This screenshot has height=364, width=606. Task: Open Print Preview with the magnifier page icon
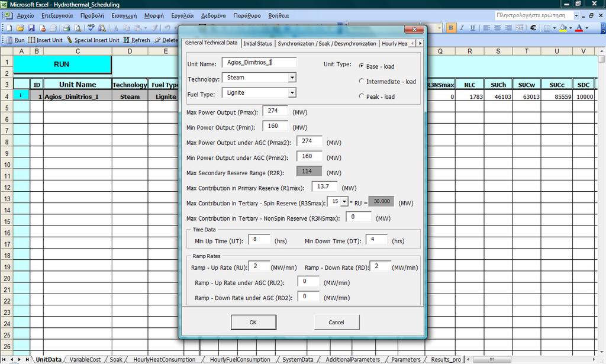point(78,28)
